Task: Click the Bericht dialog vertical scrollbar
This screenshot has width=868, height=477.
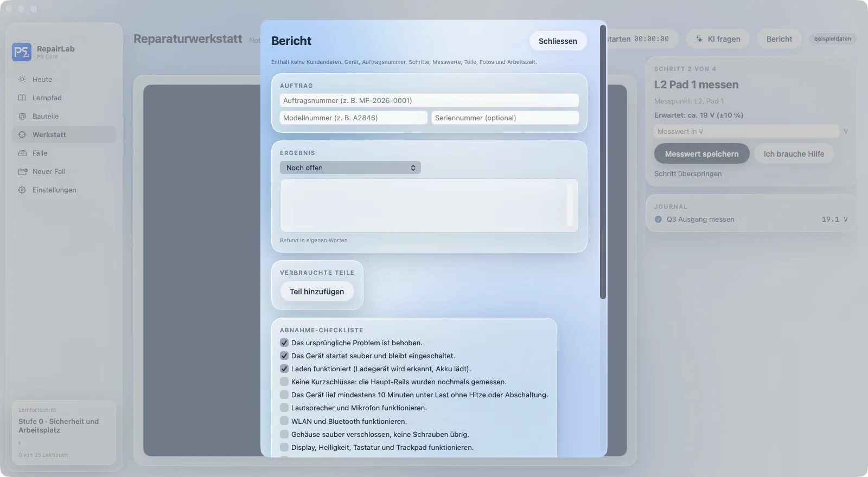Action: (x=603, y=162)
